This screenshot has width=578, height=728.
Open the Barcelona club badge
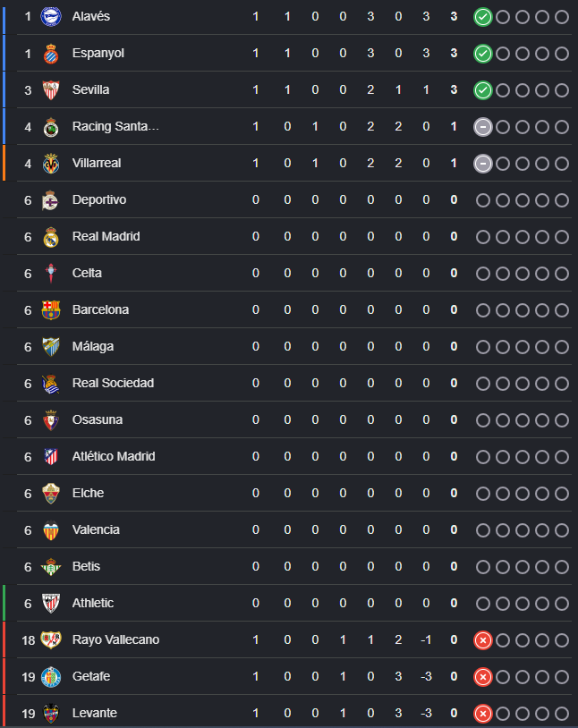[x=51, y=310]
